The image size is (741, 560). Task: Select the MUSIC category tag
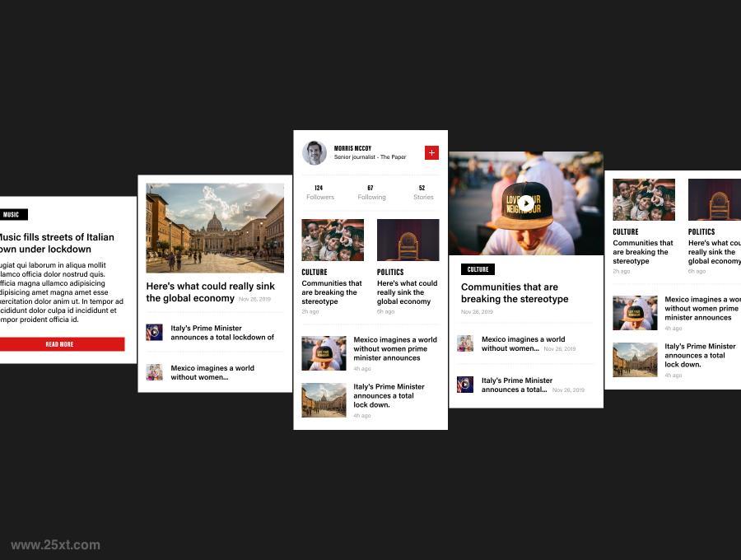(x=12, y=215)
